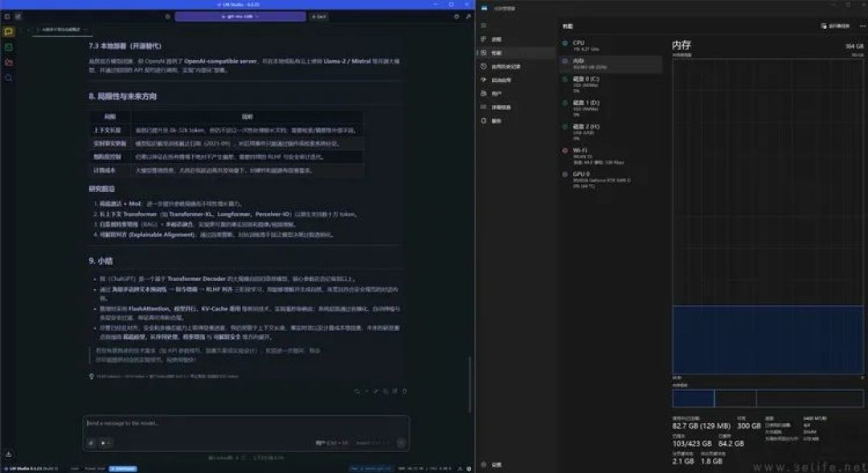Open the Discover search icon in LM Studio sidebar
The width and height of the screenshot is (868, 473).
point(8,78)
